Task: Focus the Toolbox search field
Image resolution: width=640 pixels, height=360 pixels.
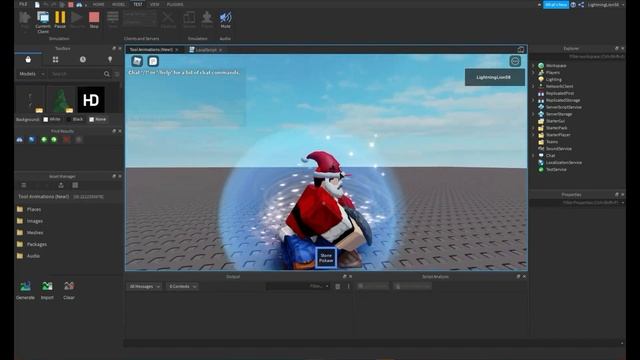Action: click(76, 74)
